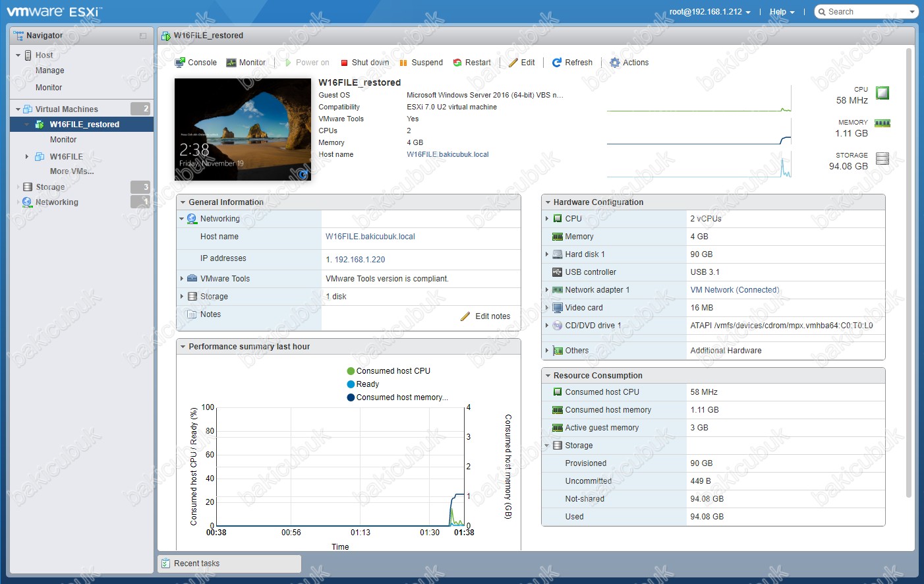Open the search field dropdown arrow
This screenshot has height=584, width=924.
[912, 12]
